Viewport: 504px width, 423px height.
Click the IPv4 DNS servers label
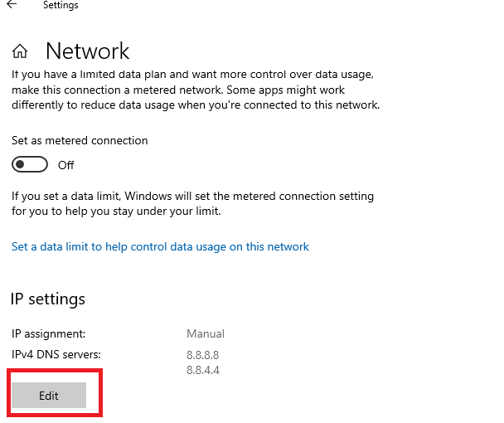pyautogui.click(x=56, y=354)
